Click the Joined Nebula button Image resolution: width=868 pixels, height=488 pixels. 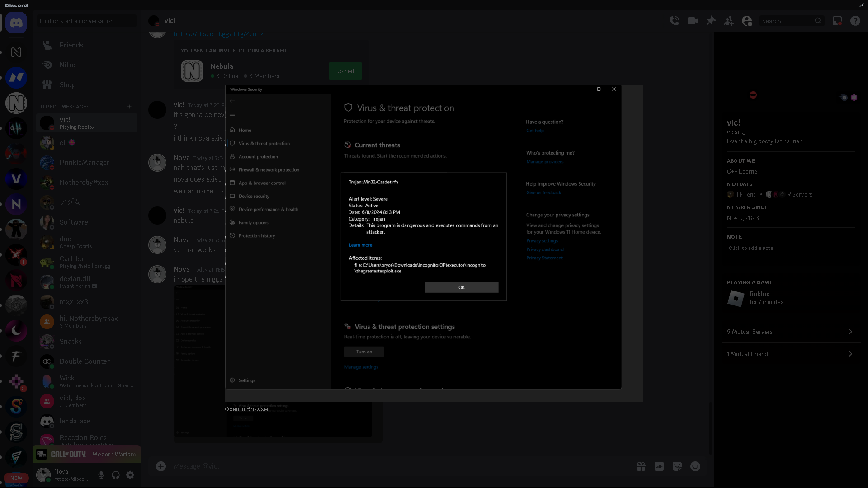point(345,71)
